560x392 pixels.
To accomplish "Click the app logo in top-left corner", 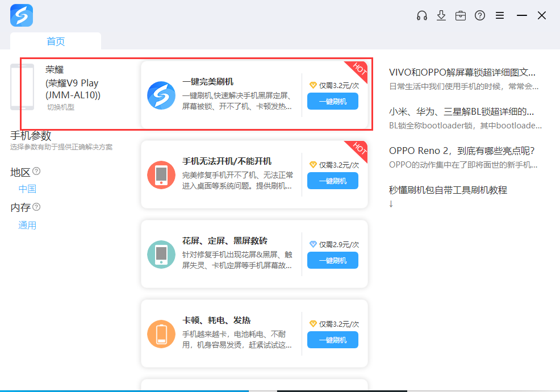I will tap(22, 15).
